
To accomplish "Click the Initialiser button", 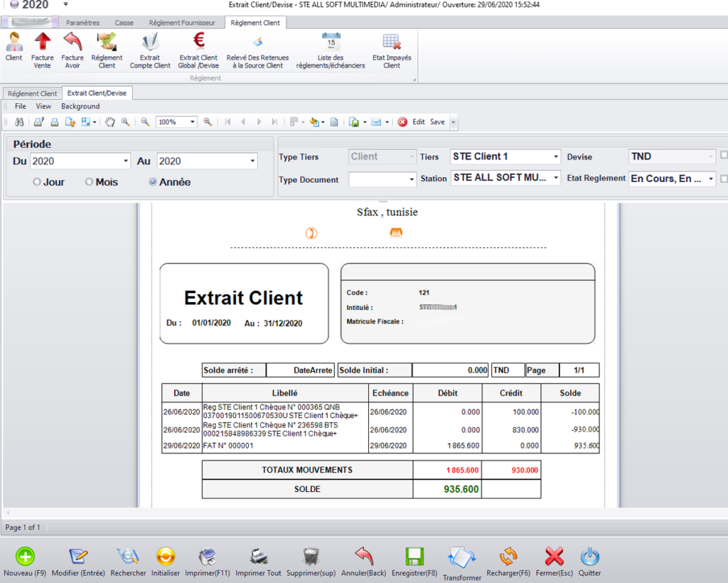I will pos(165,562).
